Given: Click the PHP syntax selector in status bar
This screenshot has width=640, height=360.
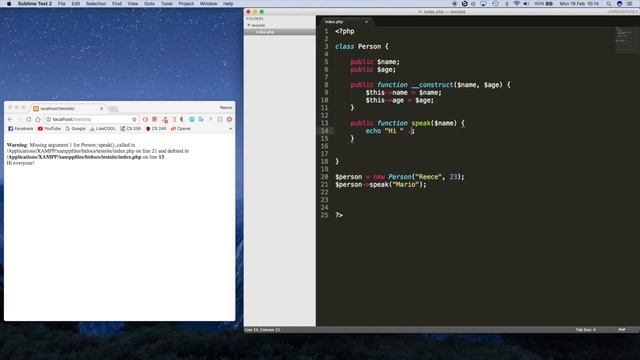Looking at the screenshot, I should click(622, 329).
